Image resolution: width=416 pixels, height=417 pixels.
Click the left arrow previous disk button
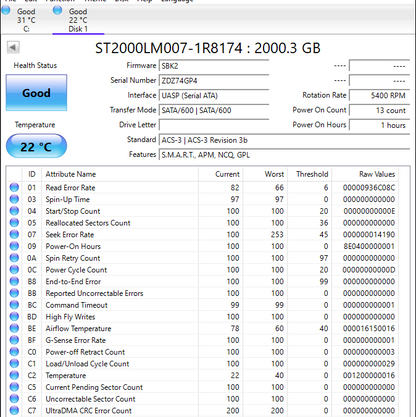(13, 47)
